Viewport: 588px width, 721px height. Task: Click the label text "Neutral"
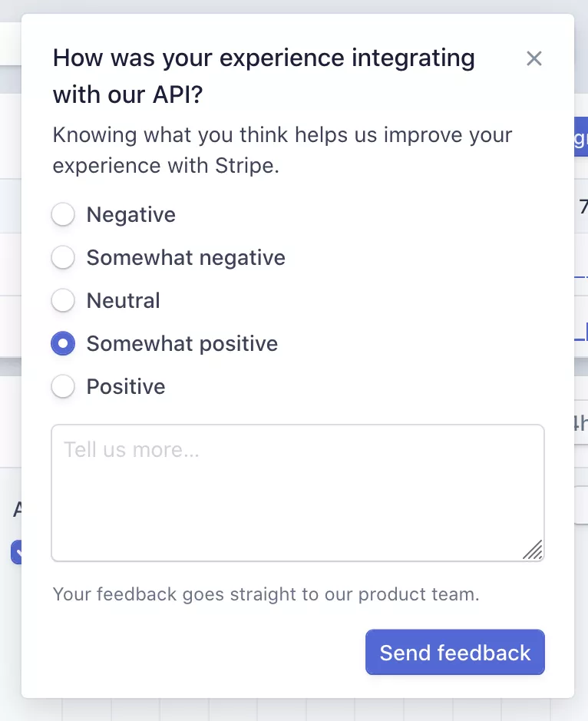(123, 300)
